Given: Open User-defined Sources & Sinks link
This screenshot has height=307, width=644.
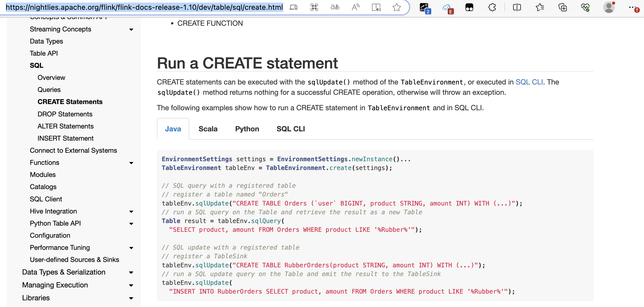Looking at the screenshot, I should coord(74,260).
